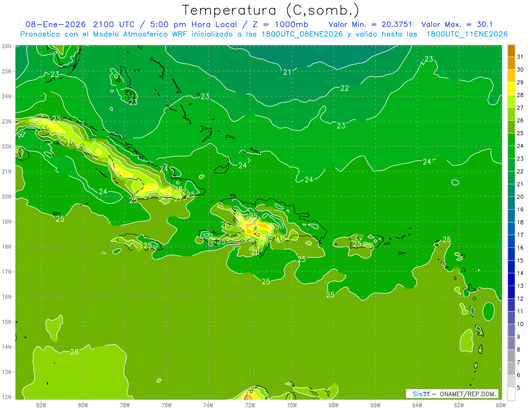Click the number 18 on the color scale
Image resolution: width=532 pixels, height=411 pixels.
coord(520,222)
